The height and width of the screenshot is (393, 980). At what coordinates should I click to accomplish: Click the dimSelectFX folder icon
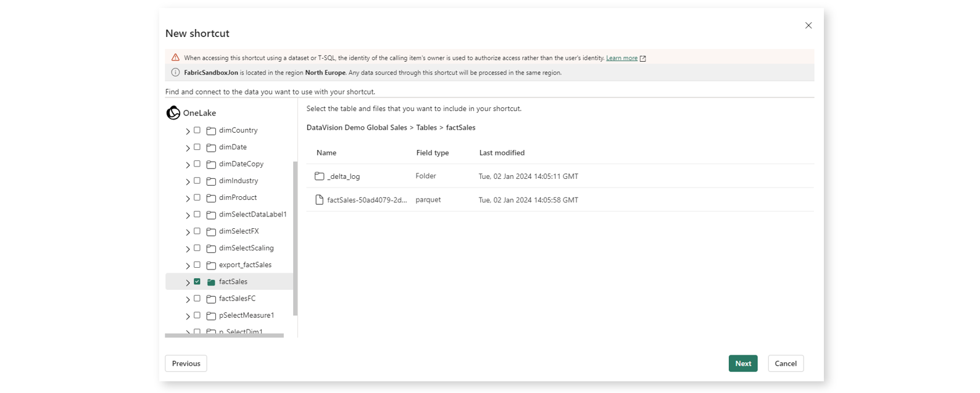[x=211, y=231]
